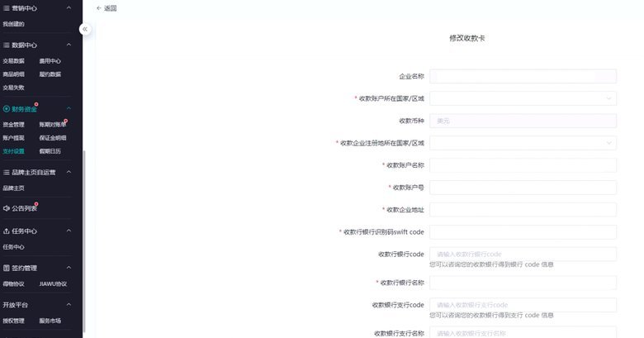Click the 营销中心 menu icon
This screenshot has height=338, width=644.
6,8
